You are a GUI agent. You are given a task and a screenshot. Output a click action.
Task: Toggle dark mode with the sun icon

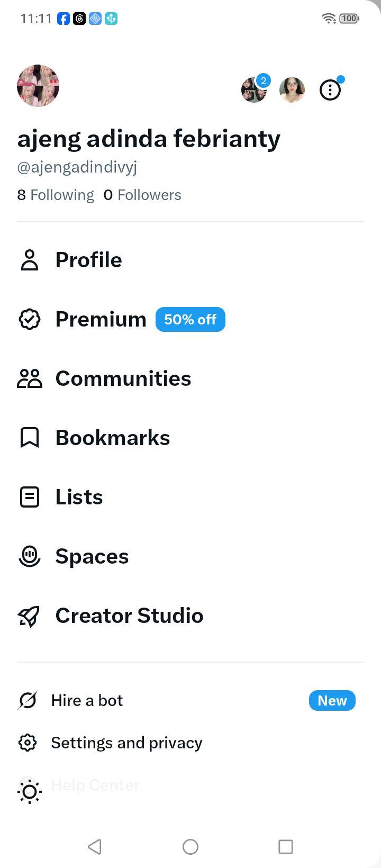pos(30,792)
